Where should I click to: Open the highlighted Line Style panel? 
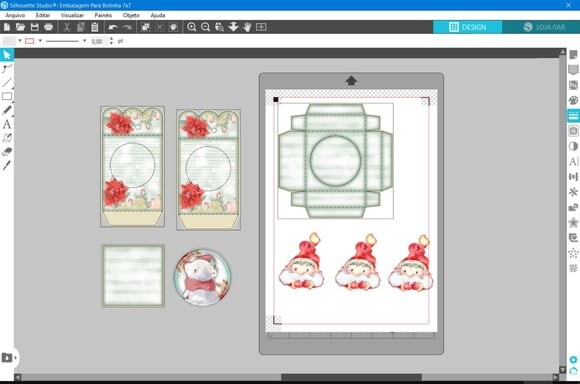573,115
